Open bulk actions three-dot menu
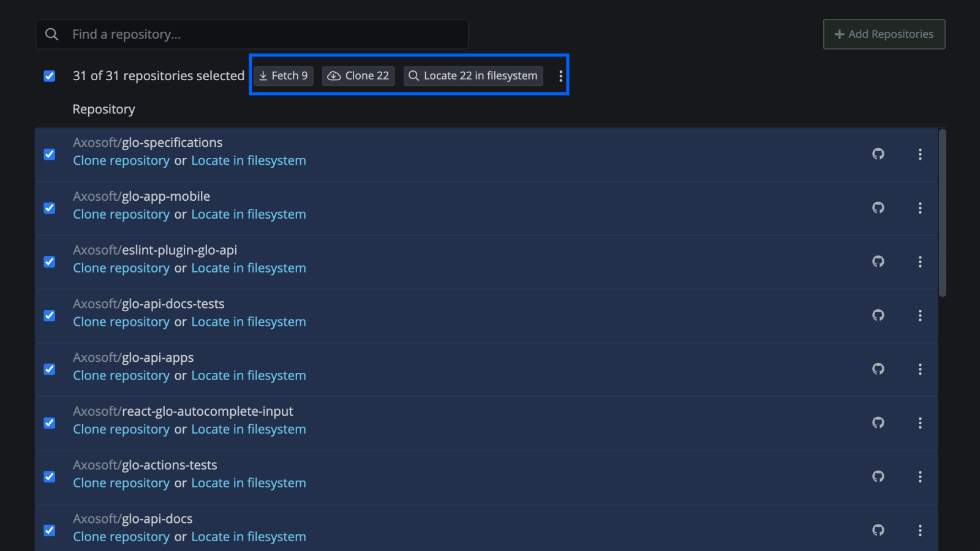The height and width of the screenshot is (551, 980). click(560, 76)
